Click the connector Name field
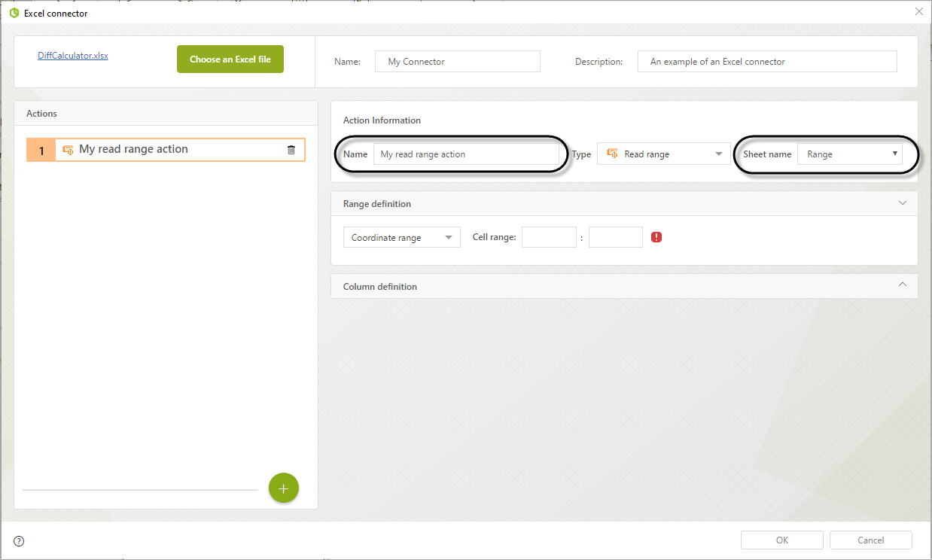932x560 pixels. pyautogui.click(x=457, y=62)
